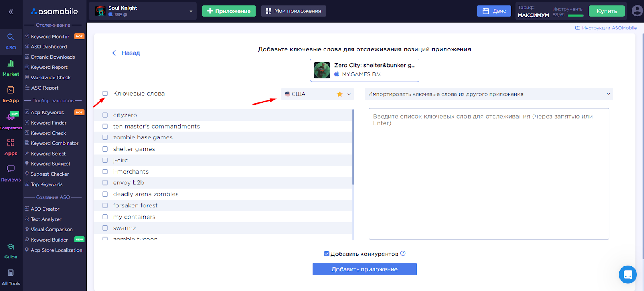Check the cityzero keyword
The height and width of the screenshot is (291, 644).
tap(105, 115)
